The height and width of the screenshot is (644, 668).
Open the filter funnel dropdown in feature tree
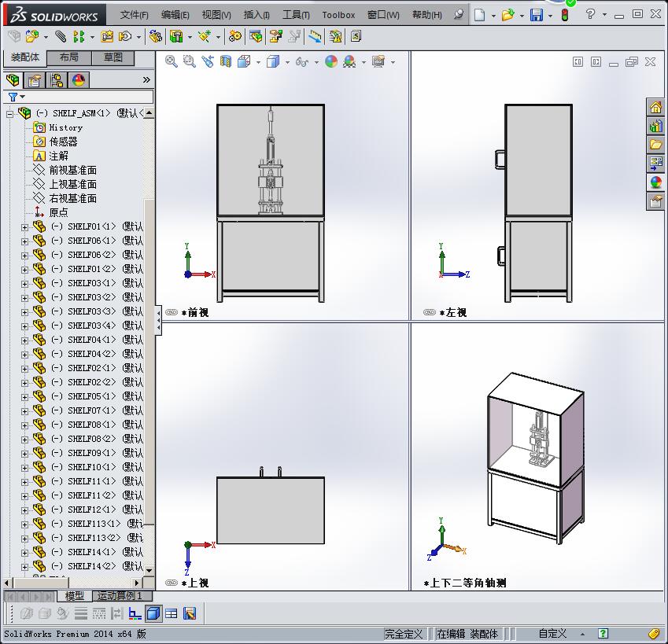17,97
